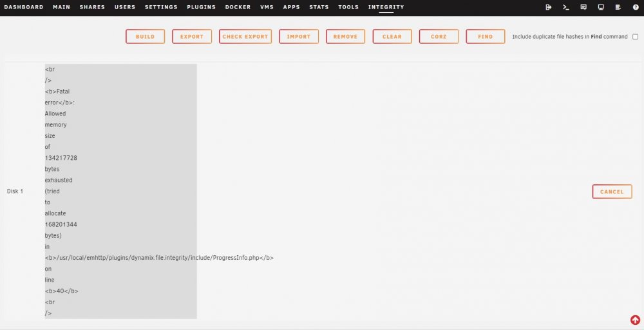Click the Find button

click(x=486, y=37)
